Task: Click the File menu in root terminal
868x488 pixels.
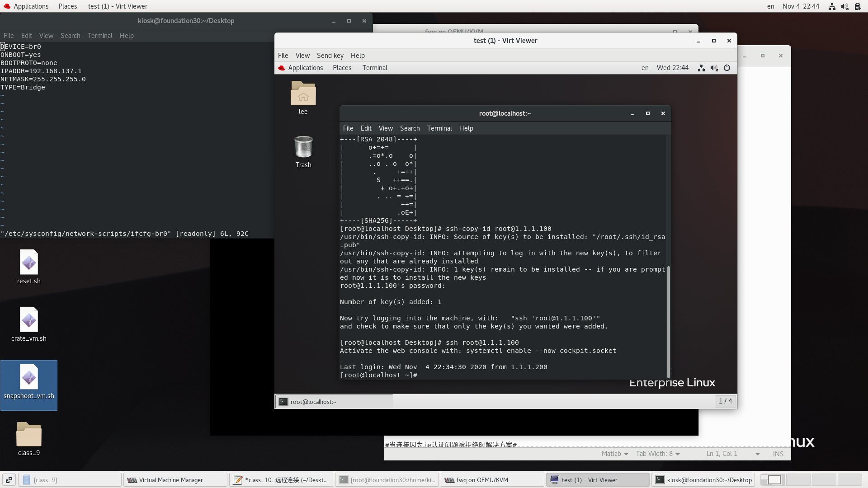Action: pos(348,127)
